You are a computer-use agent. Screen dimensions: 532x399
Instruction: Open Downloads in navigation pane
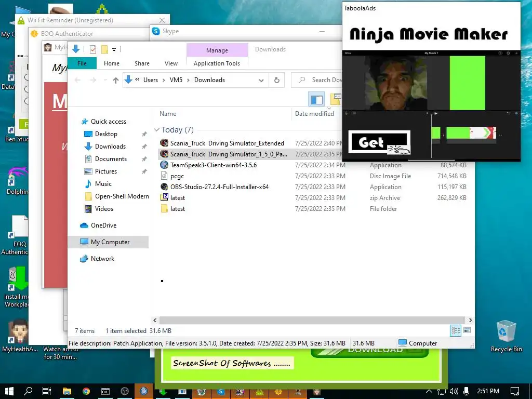pos(110,147)
